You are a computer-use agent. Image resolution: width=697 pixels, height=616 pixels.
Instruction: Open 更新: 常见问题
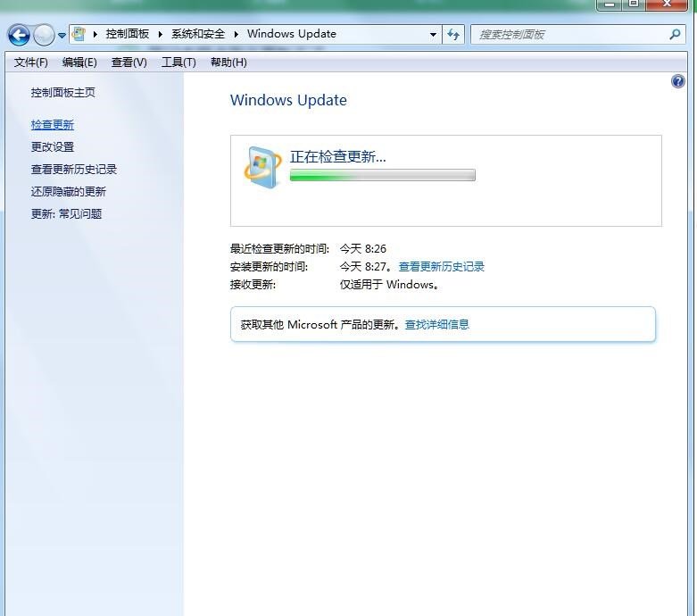(66, 214)
